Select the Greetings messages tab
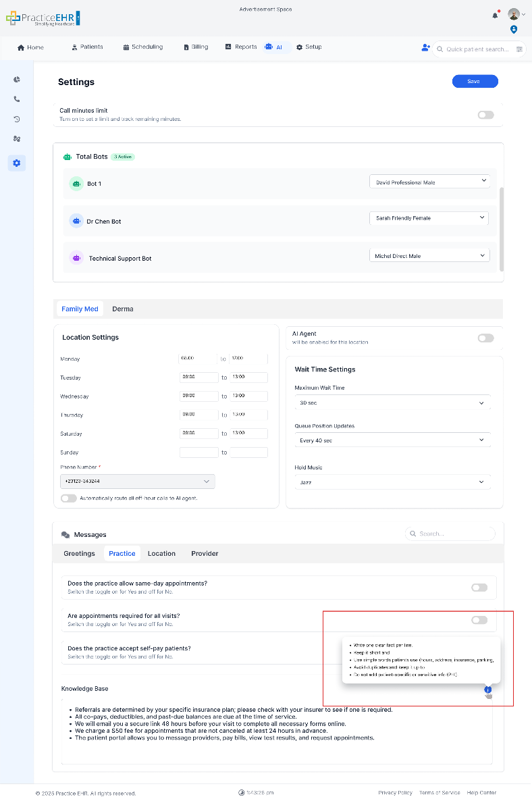 pos(79,554)
